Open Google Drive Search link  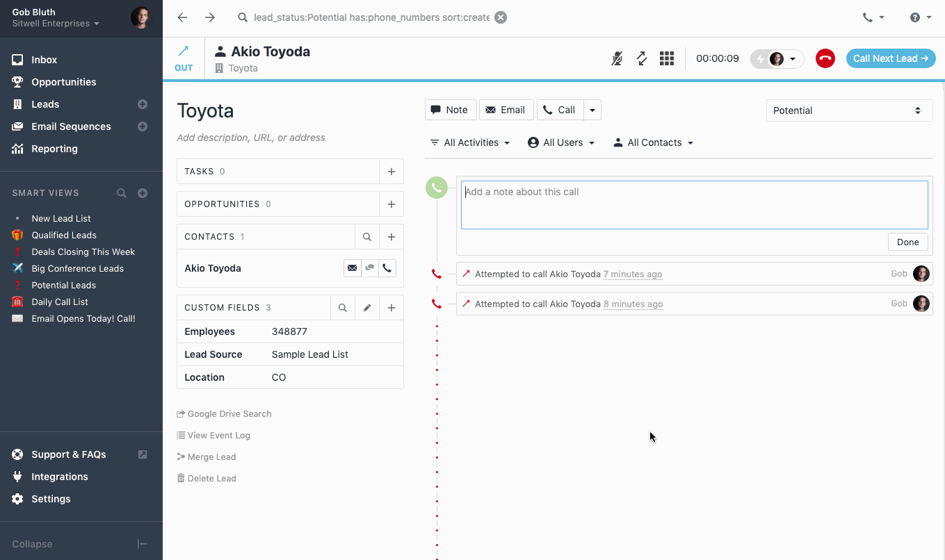pos(224,413)
